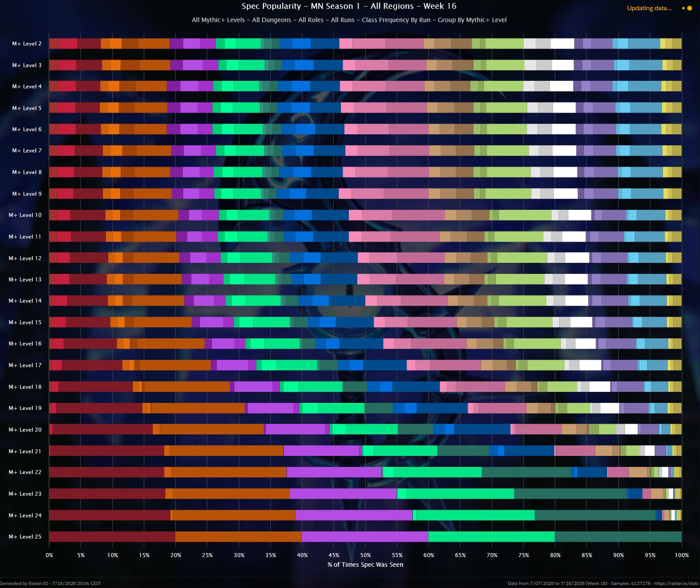This screenshot has width=700, height=588.
Task: Click the '85%' x-axis tick label
Action: 587,555
